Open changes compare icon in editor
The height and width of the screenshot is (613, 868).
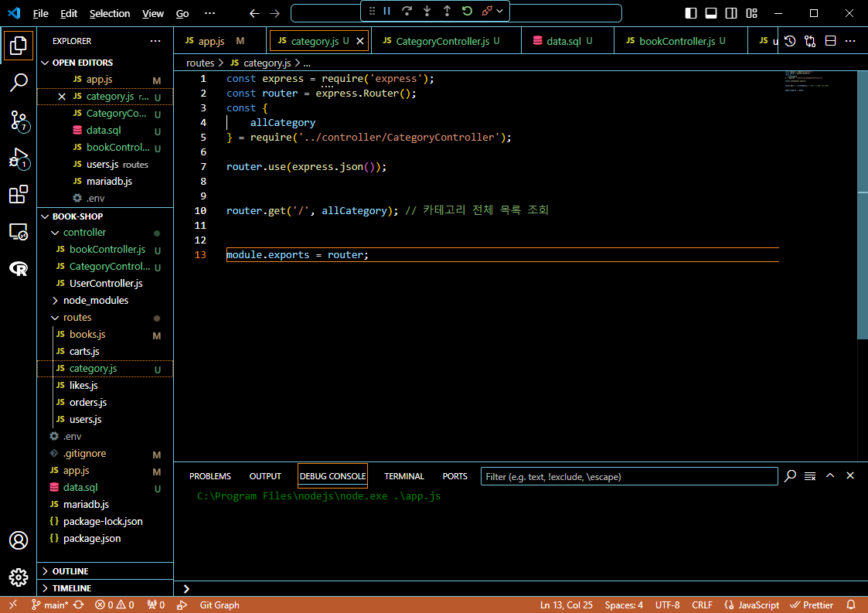click(x=811, y=41)
